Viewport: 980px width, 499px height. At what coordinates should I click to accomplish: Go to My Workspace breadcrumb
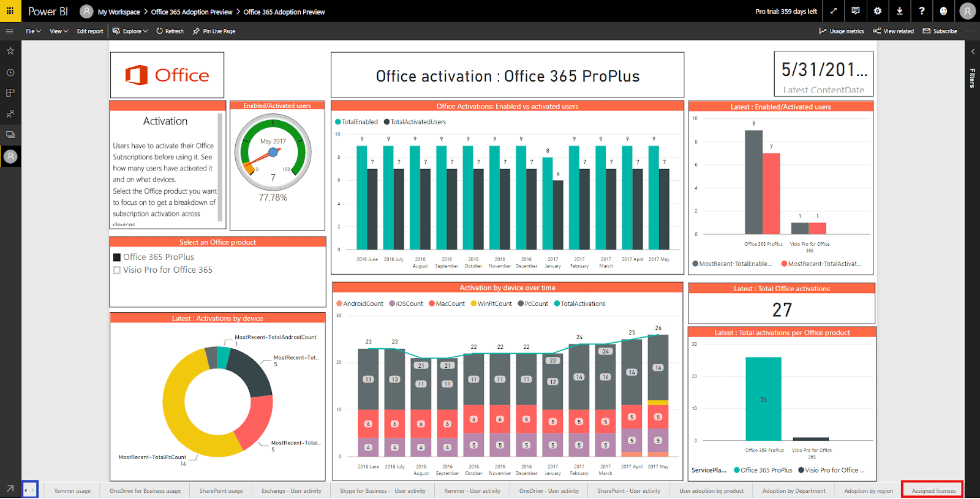pos(119,12)
